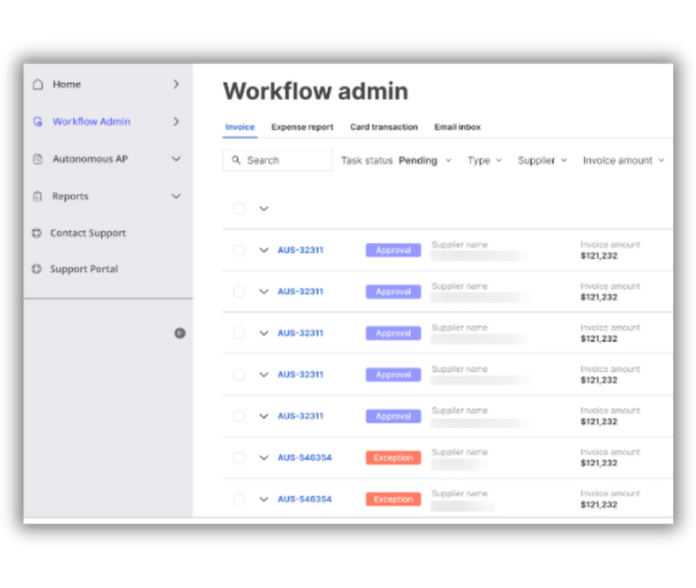
Task: Open the Supplier filter dropdown
Action: click(542, 160)
